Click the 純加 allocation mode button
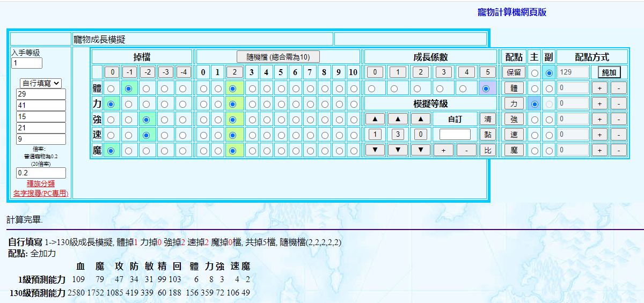644x303 pixels. click(609, 72)
